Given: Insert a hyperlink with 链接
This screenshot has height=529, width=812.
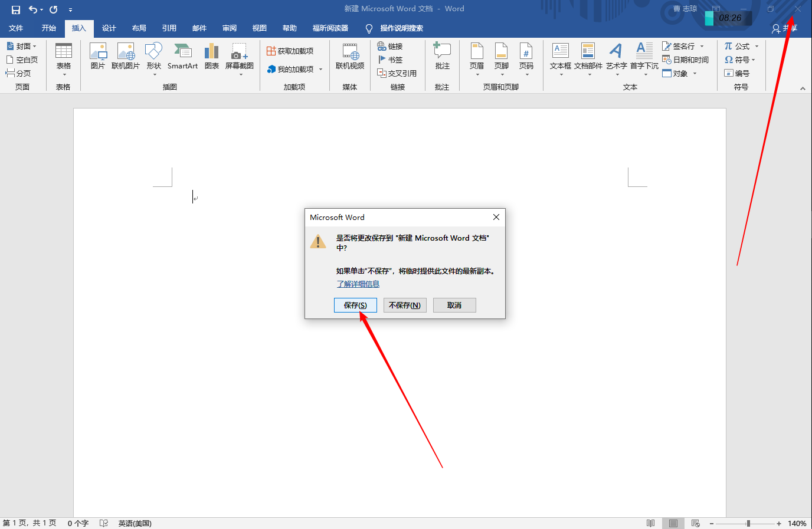Looking at the screenshot, I should (x=390, y=46).
